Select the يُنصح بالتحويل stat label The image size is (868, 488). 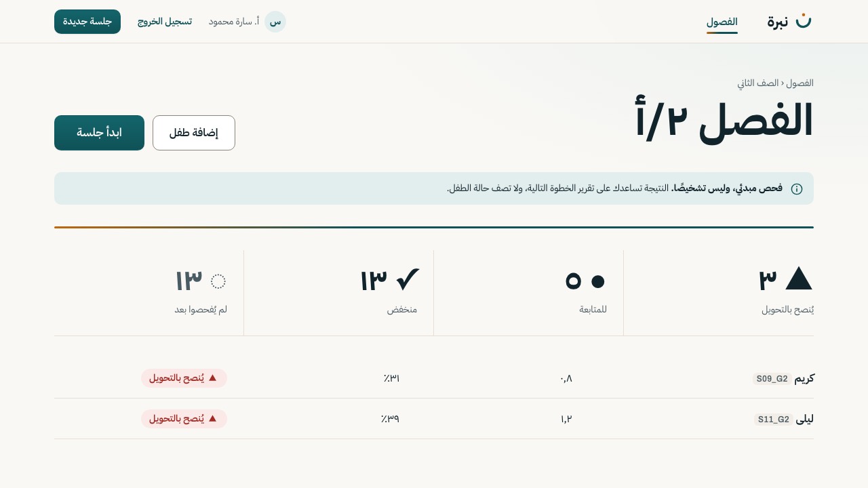[x=787, y=310]
